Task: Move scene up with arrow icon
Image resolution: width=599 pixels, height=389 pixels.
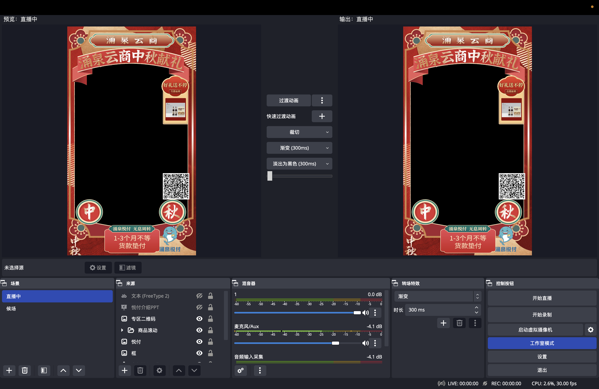Action: 63,370
